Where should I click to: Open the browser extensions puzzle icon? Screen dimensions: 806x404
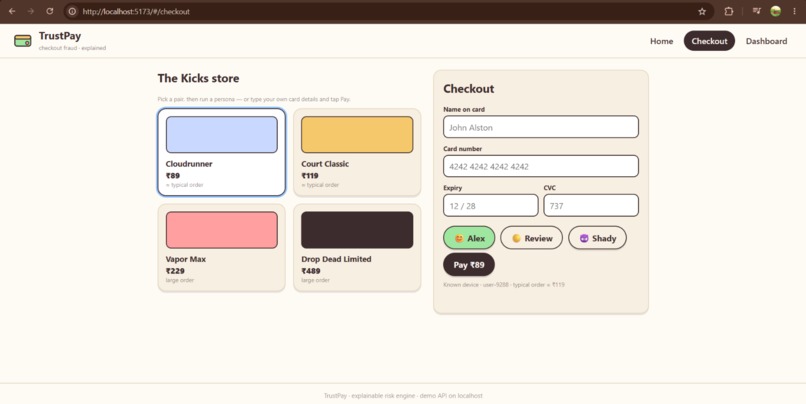(x=728, y=11)
